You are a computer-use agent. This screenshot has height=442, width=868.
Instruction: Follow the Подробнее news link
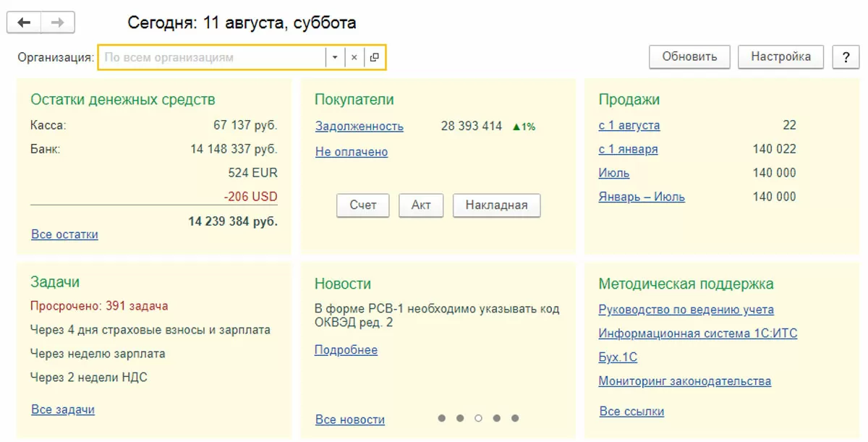coord(346,350)
